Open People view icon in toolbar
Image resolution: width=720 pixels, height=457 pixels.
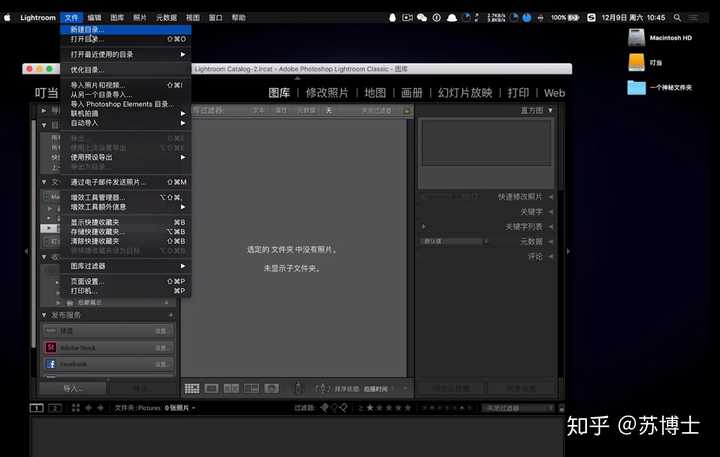[x=271, y=389]
